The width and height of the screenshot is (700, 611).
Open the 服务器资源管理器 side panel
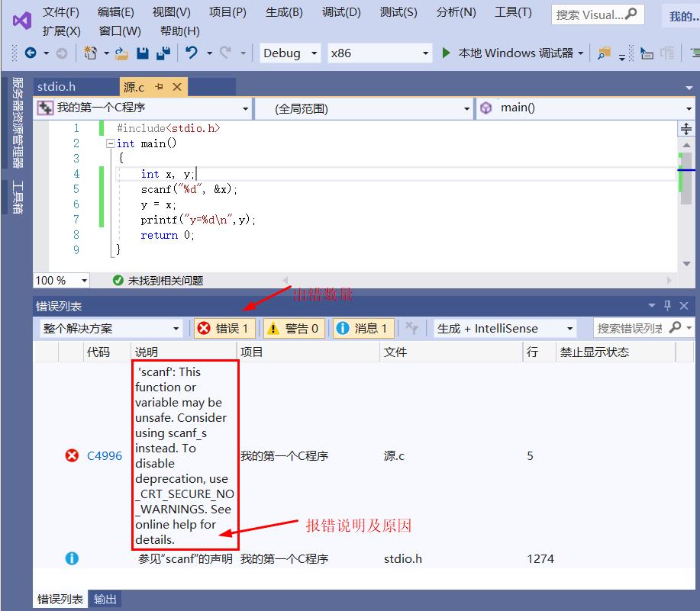(18, 123)
